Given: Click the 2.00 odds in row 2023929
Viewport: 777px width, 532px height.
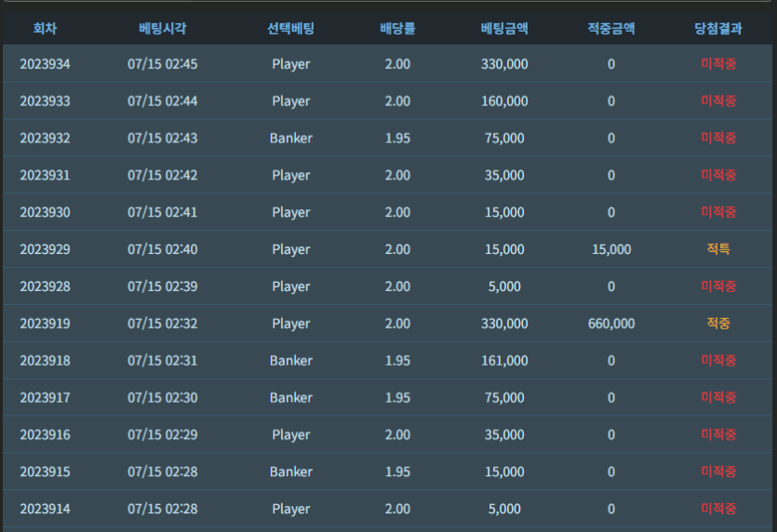Looking at the screenshot, I should pos(397,249).
